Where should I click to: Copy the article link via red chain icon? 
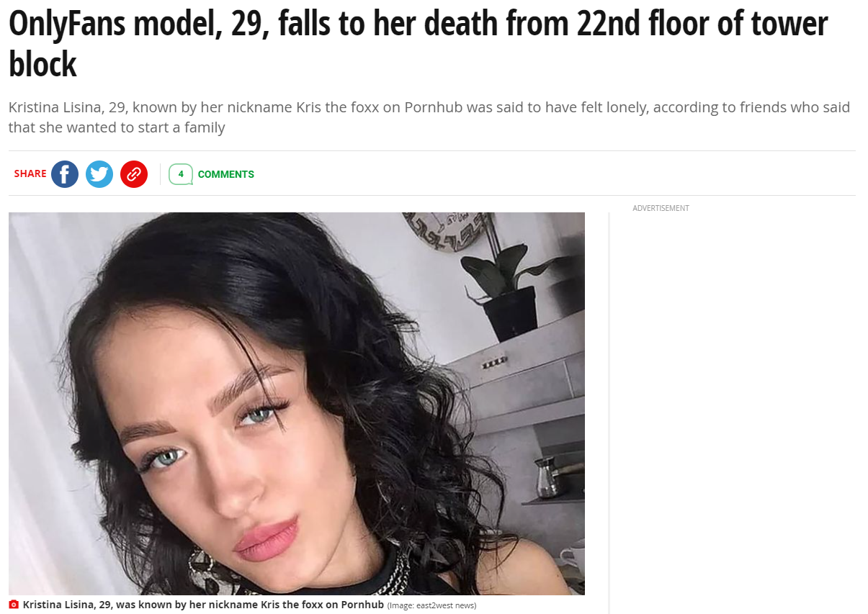pyautogui.click(x=134, y=174)
